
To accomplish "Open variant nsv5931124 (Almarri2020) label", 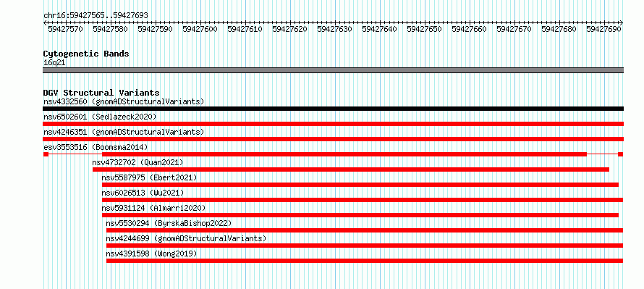I will pos(153,208).
